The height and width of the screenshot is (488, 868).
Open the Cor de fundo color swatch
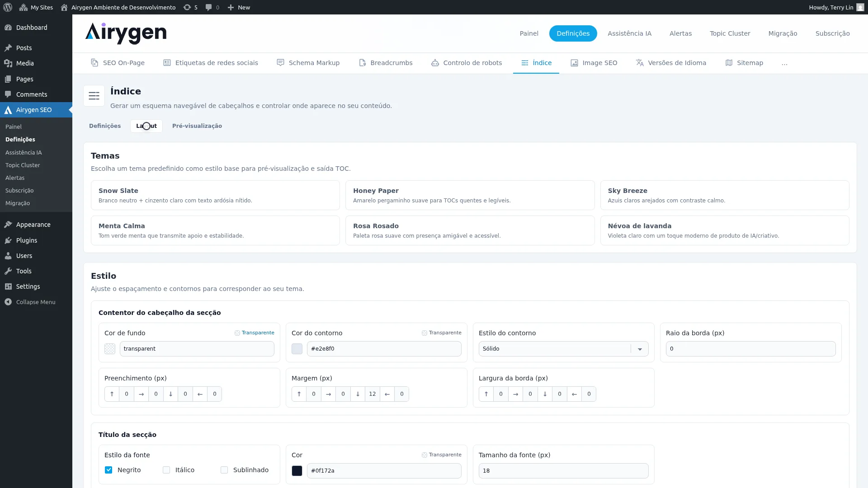coord(110,349)
